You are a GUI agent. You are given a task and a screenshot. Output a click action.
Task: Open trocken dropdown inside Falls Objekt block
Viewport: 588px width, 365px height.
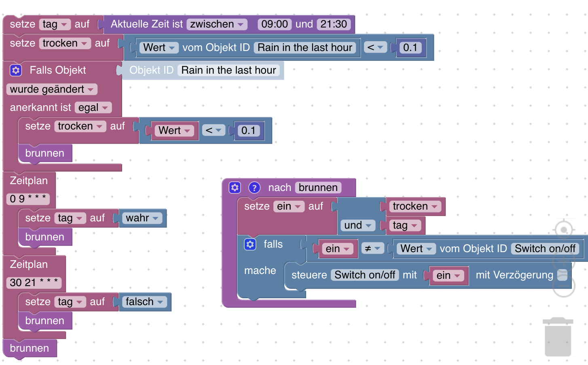pyautogui.click(x=80, y=126)
